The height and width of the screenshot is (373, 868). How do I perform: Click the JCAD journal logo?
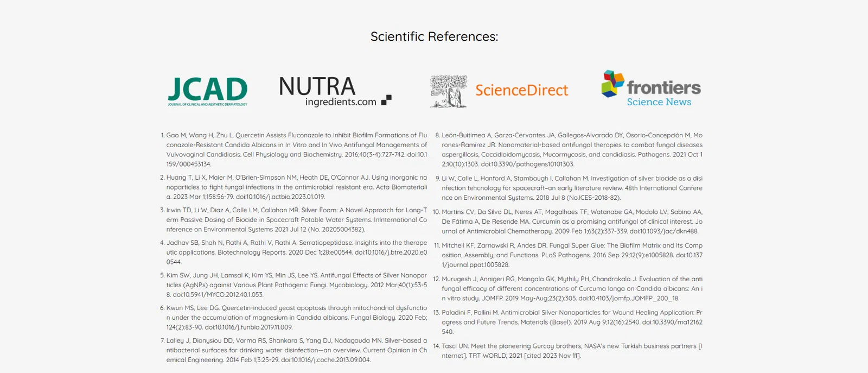coord(207,91)
